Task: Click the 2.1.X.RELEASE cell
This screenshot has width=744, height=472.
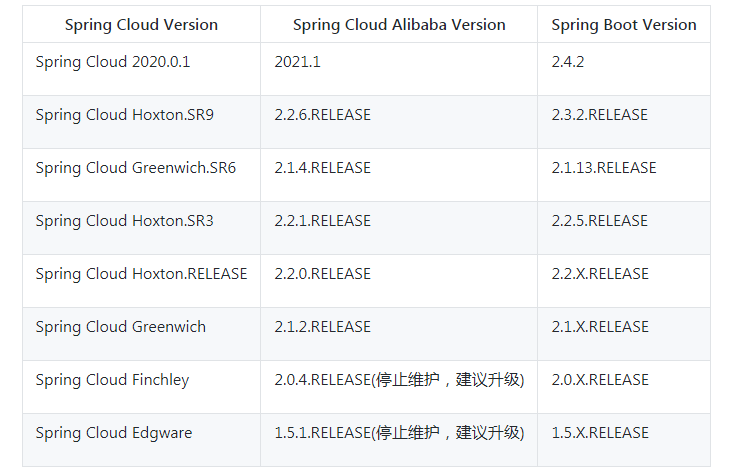Action: (x=624, y=334)
